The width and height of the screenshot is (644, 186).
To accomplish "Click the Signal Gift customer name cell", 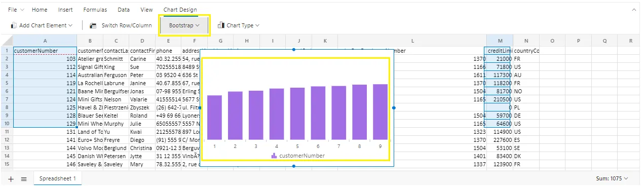I will (90, 67).
